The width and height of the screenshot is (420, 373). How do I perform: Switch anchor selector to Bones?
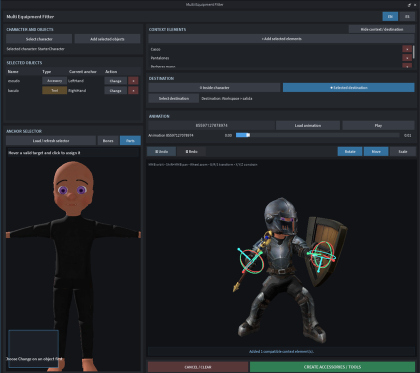(x=108, y=141)
